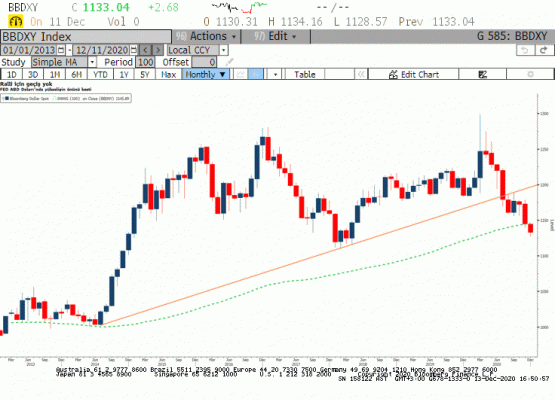Click the low value 1128.57
555x400 pixels.
click(366, 22)
